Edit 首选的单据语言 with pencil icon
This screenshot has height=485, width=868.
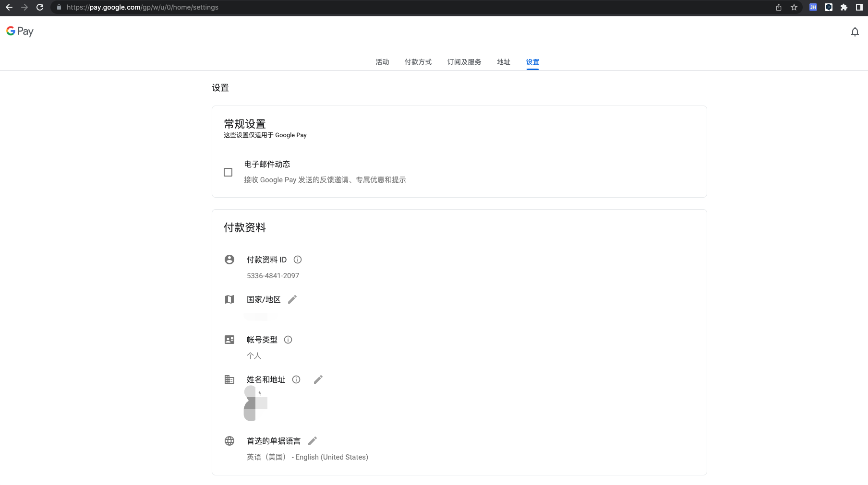(x=313, y=441)
